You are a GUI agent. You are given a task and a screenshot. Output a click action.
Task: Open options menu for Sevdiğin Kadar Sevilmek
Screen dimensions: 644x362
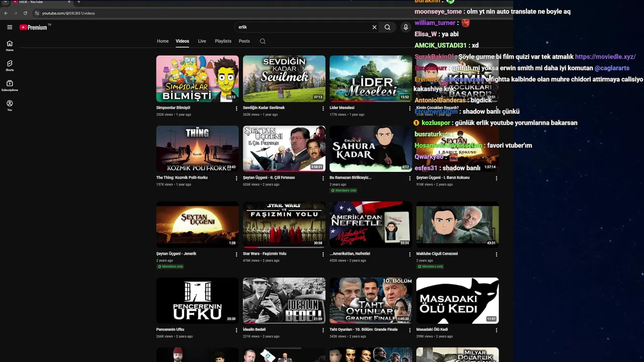pyautogui.click(x=323, y=108)
